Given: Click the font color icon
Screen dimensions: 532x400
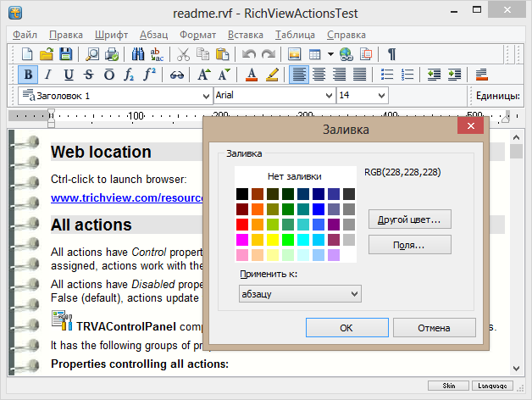Looking at the screenshot, I should click(252, 75).
